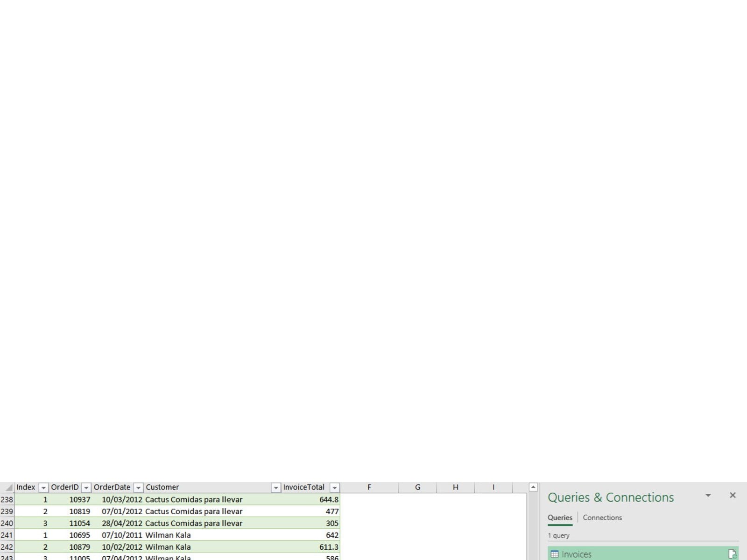Open the Index column filter dropdown
The image size is (747, 560).
(x=43, y=488)
